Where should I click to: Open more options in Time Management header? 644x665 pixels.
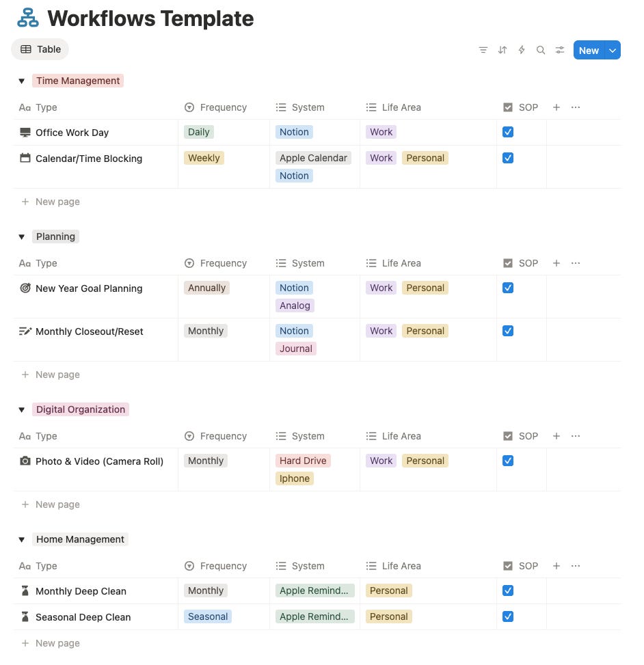pos(575,107)
